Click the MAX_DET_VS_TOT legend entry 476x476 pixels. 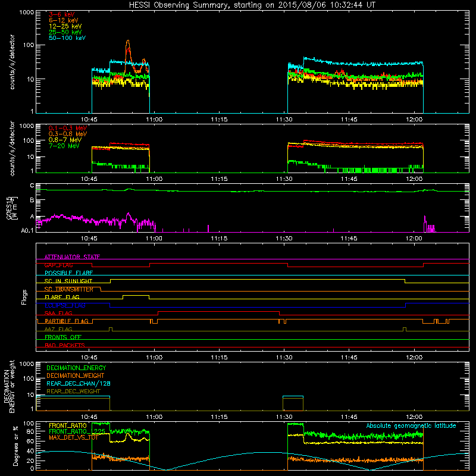(x=73, y=437)
